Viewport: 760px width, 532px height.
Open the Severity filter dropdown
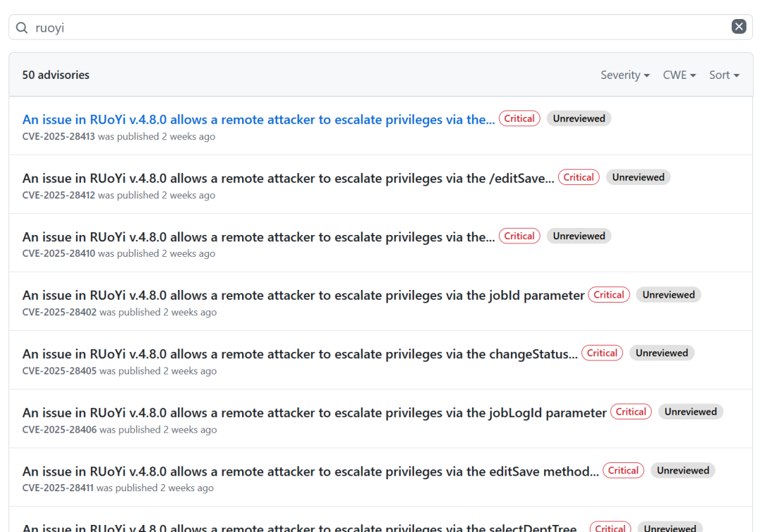click(x=625, y=75)
